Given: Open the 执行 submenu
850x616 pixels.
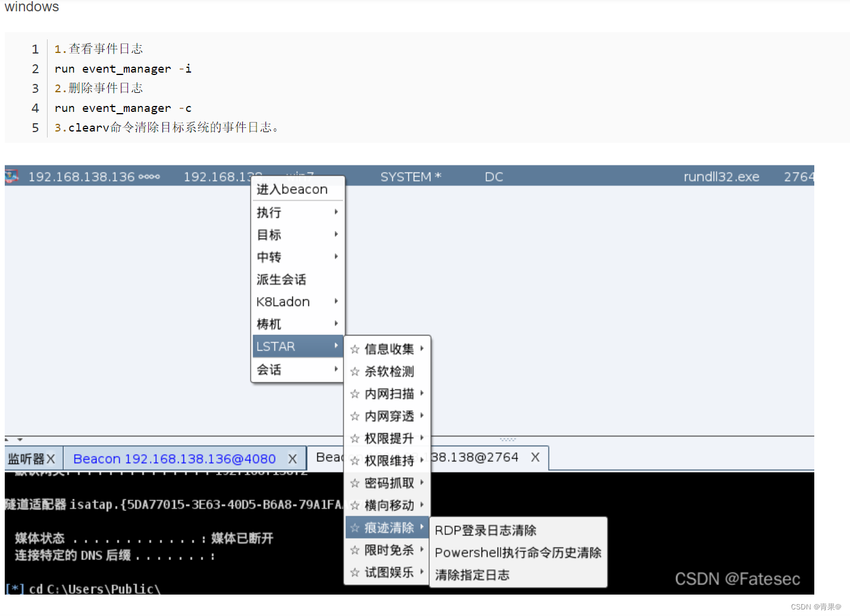Looking at the screenshot, I should 298,212.
